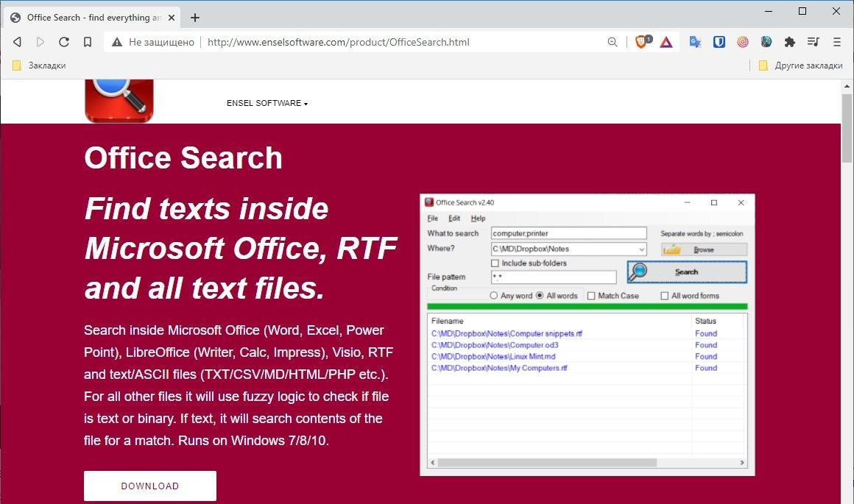Open the media playlist control icon
854x504 pixels.
(x=814, y=42)
